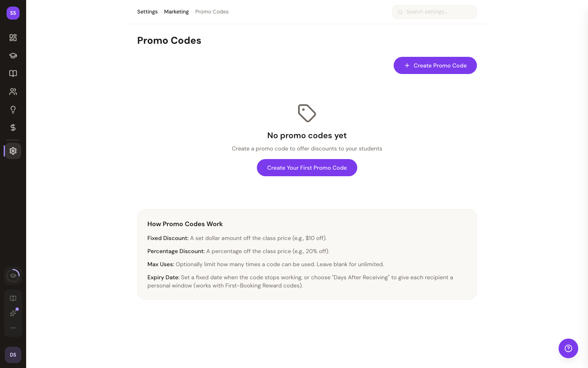Viewport: 588px width, 368px height.
Task: Click the graduation cap icon in sidebar
Action: (13, 56)
